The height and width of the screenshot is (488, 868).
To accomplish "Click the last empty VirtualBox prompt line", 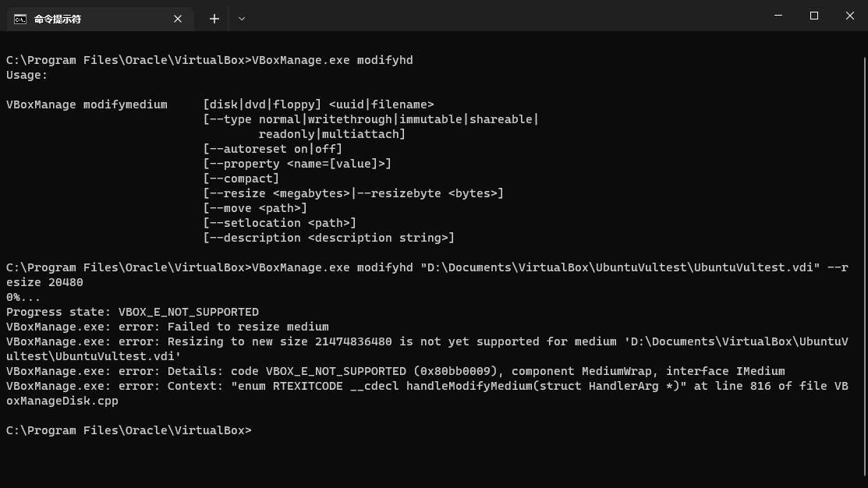I will click(129, 430).
